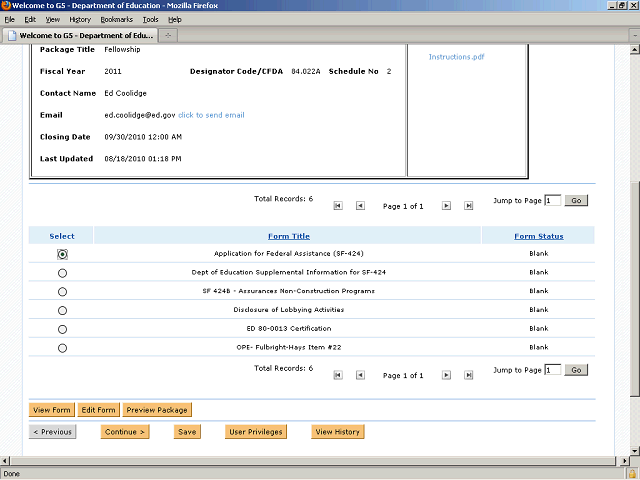The image size is (640, 480).
Task: Click the Firefox logo in title bar
Action: pyautogui.click(x=6, y=5)
